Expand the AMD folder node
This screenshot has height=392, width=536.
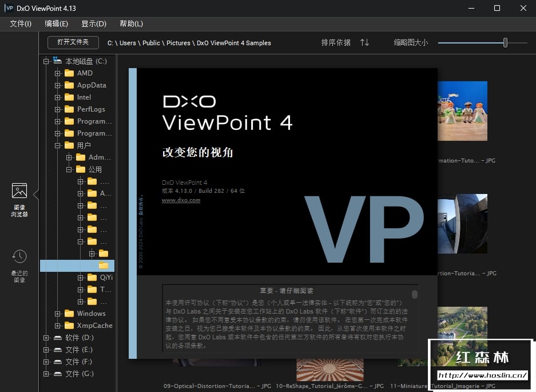click(x=57, y=73)
